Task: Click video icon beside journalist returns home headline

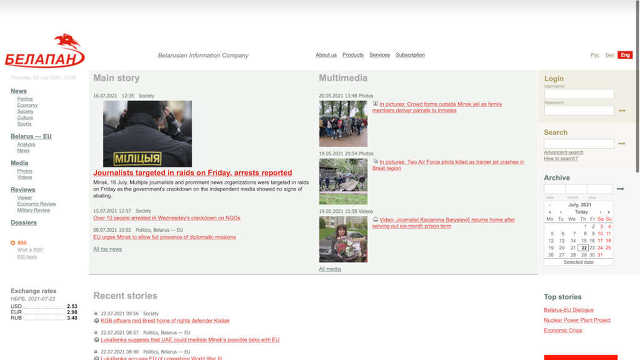Action: [x=376, y=220]
